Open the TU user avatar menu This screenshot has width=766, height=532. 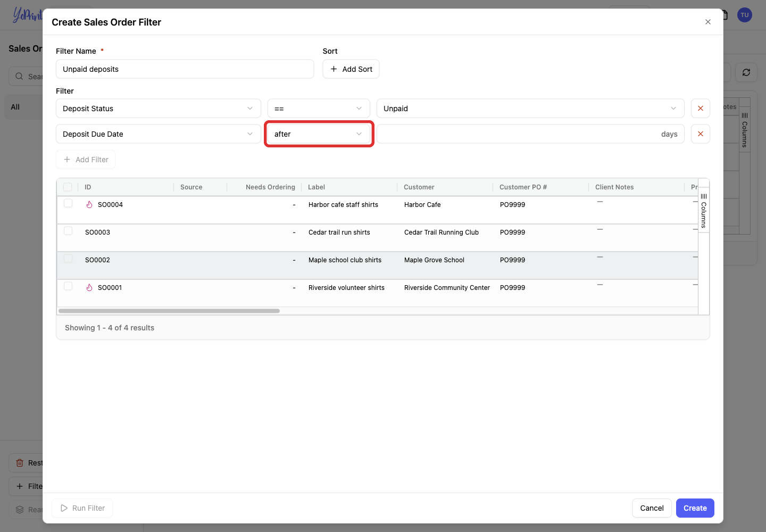point(745,15)
